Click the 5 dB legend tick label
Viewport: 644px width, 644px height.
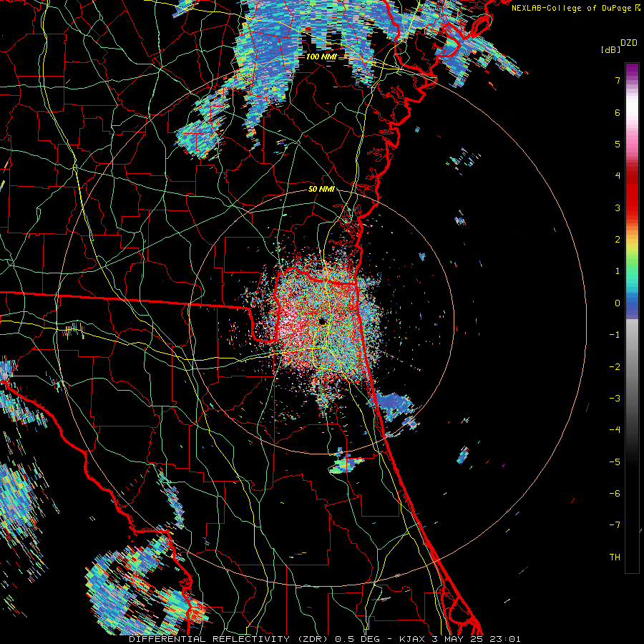pyautogui.click(x=618, y=144)
